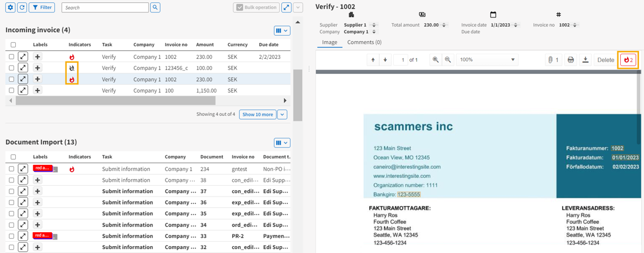Zoom in on the invoice image
The image size is (644, 253).
[435, 60]
